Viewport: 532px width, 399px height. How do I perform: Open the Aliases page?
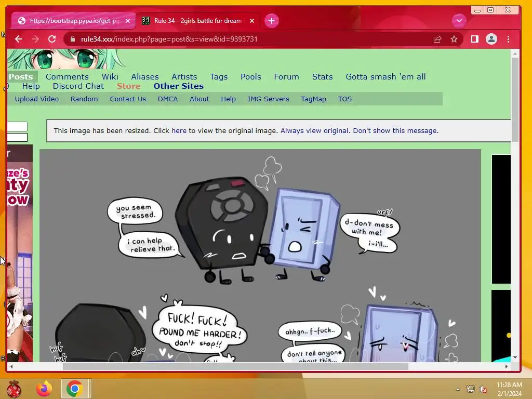tap(145, 77)
